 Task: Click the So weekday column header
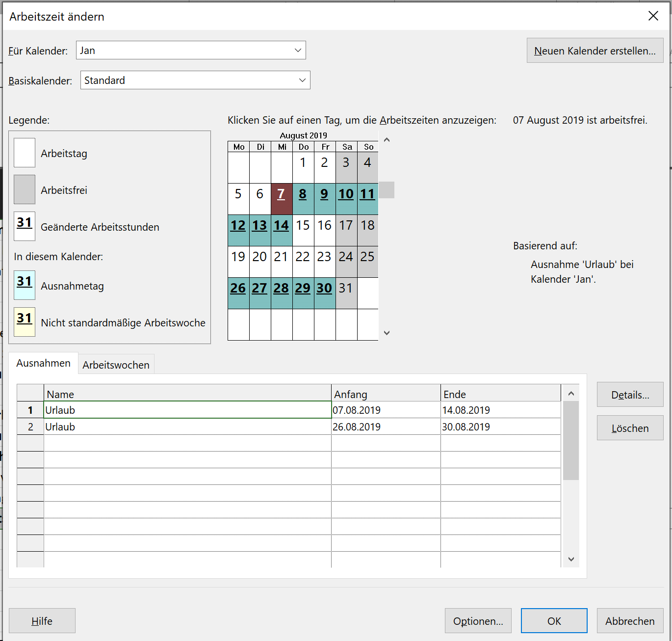point(368,147)
